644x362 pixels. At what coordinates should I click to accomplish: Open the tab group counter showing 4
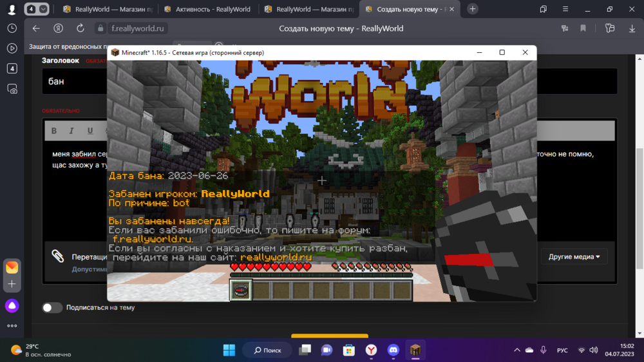[31, 9]
